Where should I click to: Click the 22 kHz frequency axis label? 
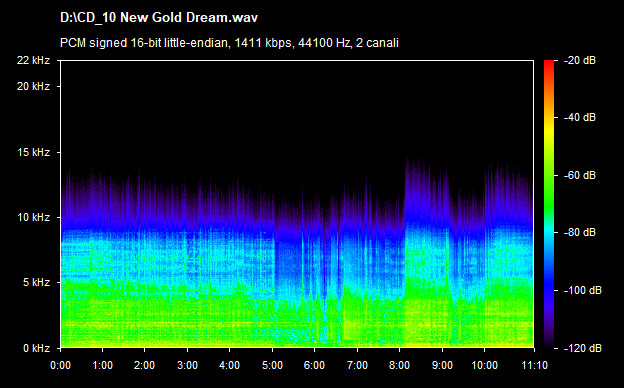33,60
